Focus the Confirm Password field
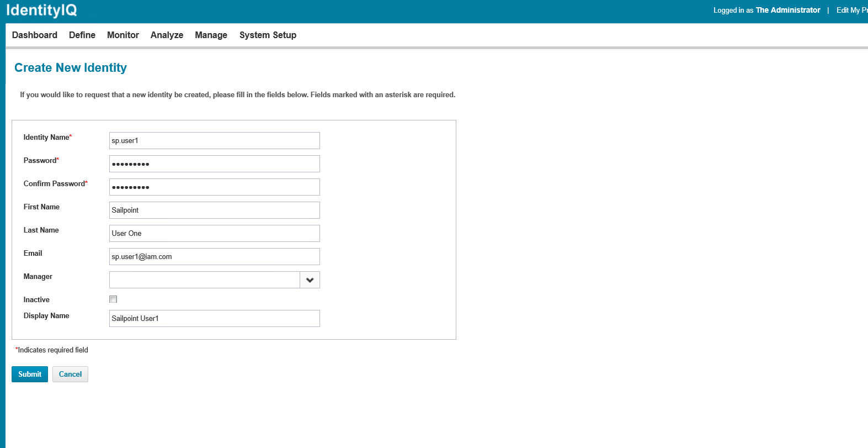 (x=215, y=187)
